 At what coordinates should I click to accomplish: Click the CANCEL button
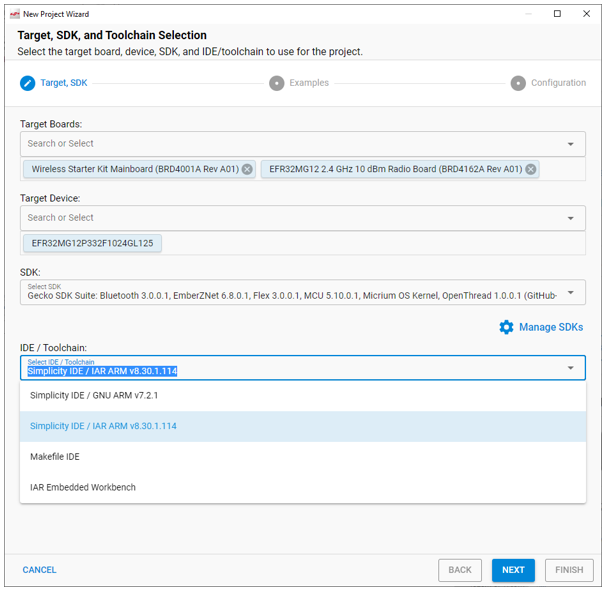click(x=39, y=570)
